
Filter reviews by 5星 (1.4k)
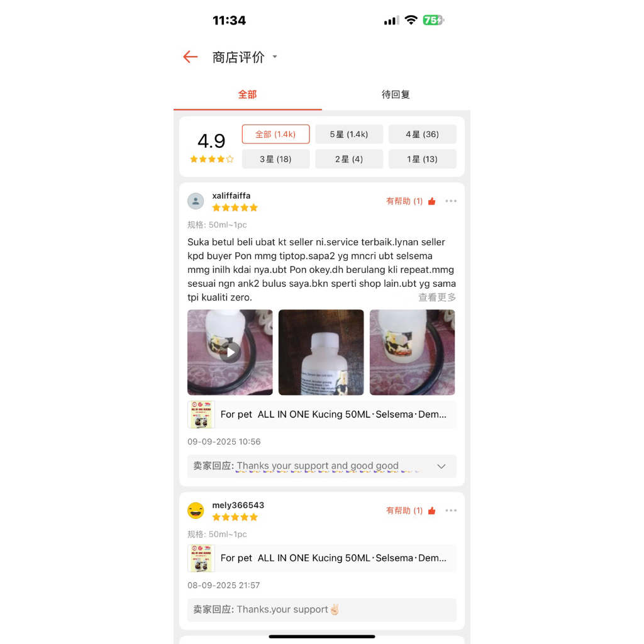click(349, 135)
